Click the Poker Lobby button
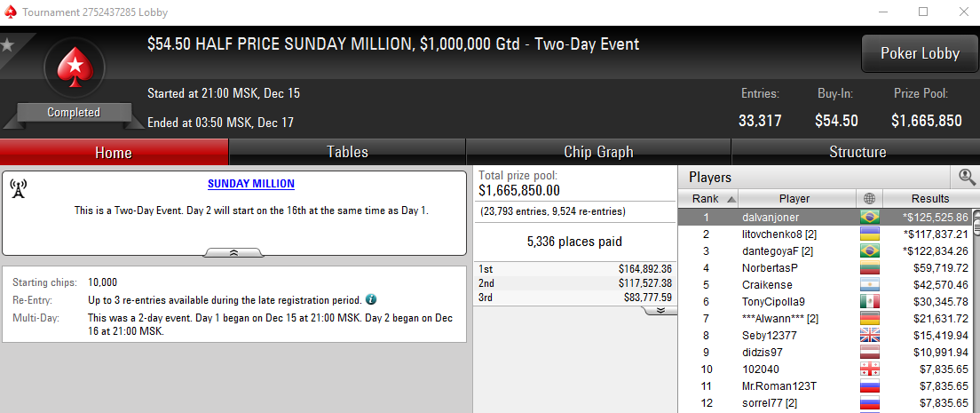 (x=920, y=53)
